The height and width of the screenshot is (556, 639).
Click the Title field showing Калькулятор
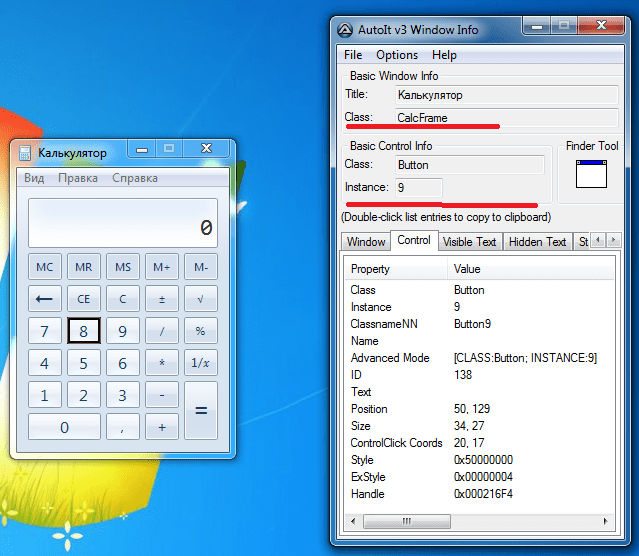(507, 95)
